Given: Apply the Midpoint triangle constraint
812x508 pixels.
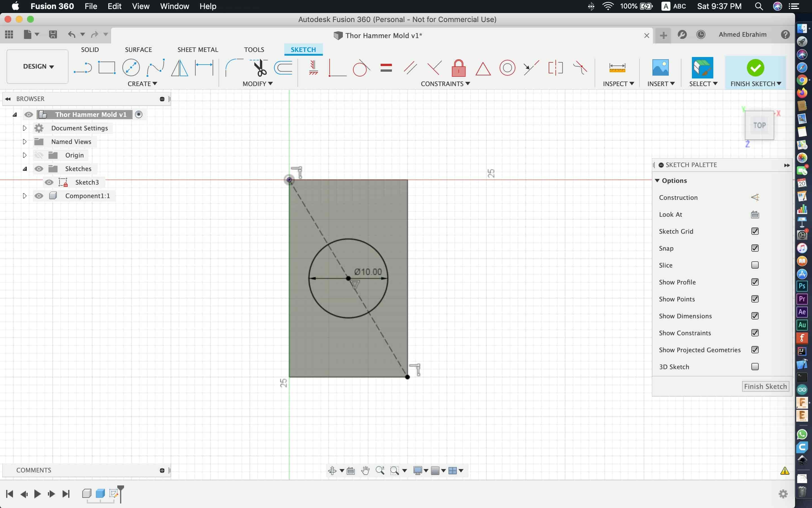Looking at the screenshot, I should pyautogui.click(x=483, y=69).
